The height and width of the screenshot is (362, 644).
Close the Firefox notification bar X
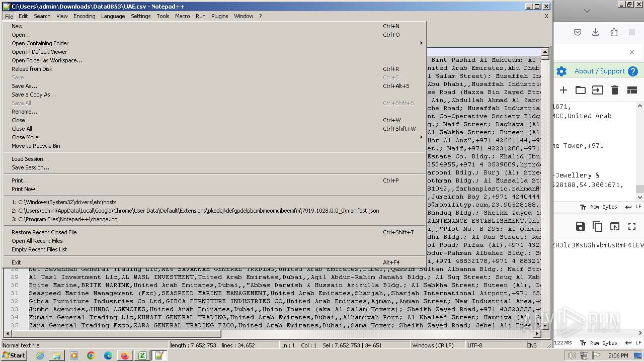632,52
